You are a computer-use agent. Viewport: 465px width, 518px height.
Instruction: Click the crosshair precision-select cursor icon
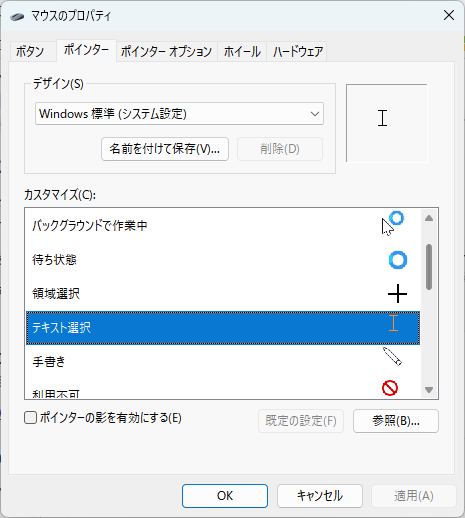click(x=397, y=294)
